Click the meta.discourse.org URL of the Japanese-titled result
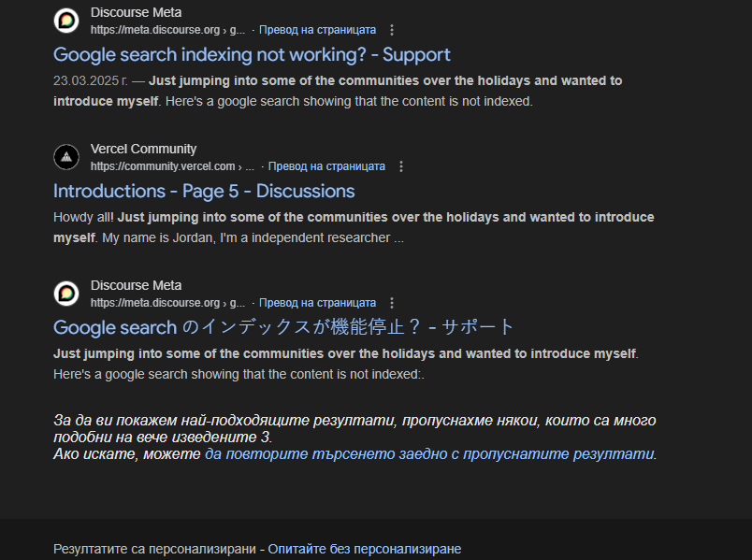752x560 pixels. click(x=167, y=303)
